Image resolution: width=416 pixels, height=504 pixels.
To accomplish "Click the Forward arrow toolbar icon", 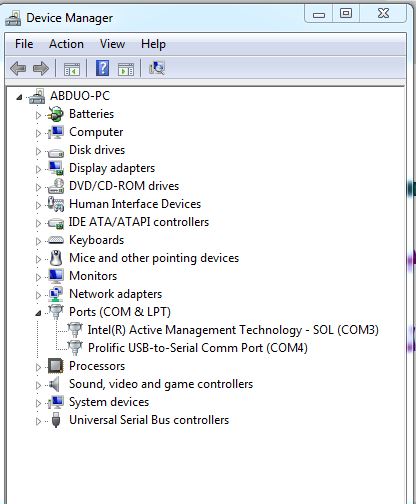I will (x=41, y=69).
